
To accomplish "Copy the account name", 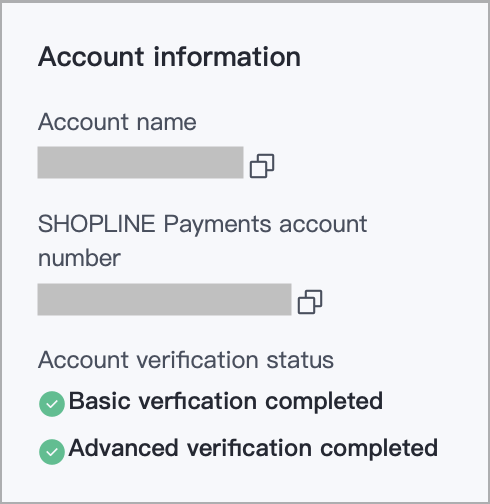I will 262,166.
